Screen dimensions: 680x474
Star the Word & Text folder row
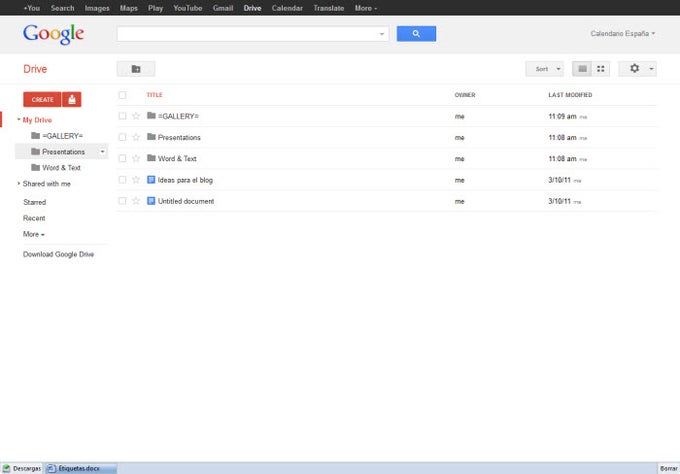pos(136,158)
